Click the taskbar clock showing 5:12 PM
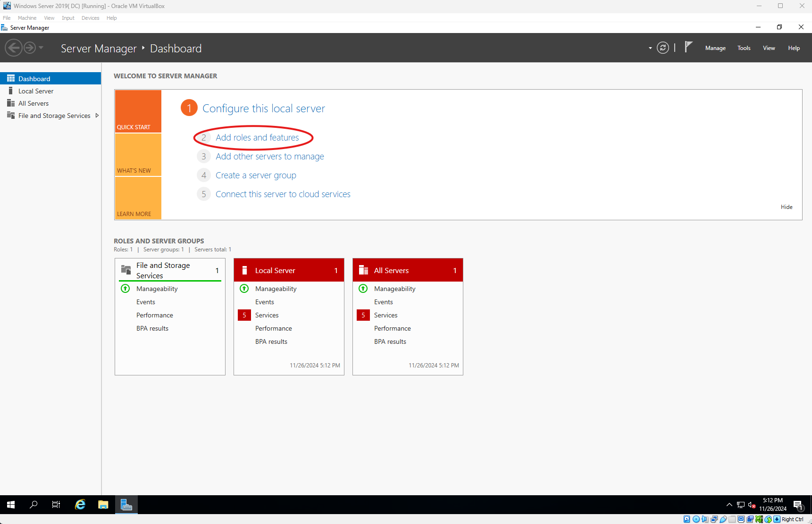Viewport: 812px width, 524px height. click(x=773, y=505)
